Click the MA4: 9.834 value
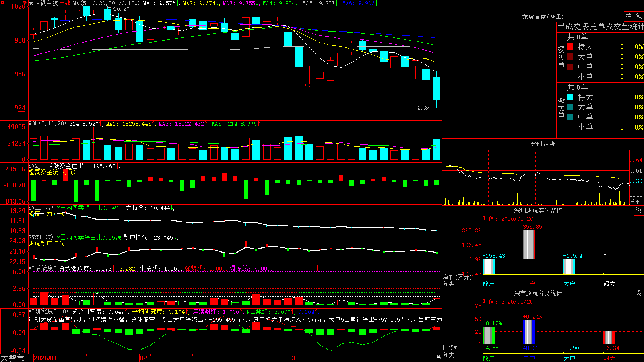Viewport: 644px width, 362px height. pos(281,3)
